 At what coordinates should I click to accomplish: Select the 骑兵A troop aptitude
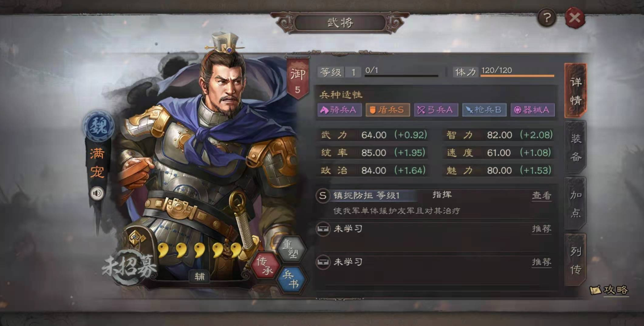tap(340, 110)
